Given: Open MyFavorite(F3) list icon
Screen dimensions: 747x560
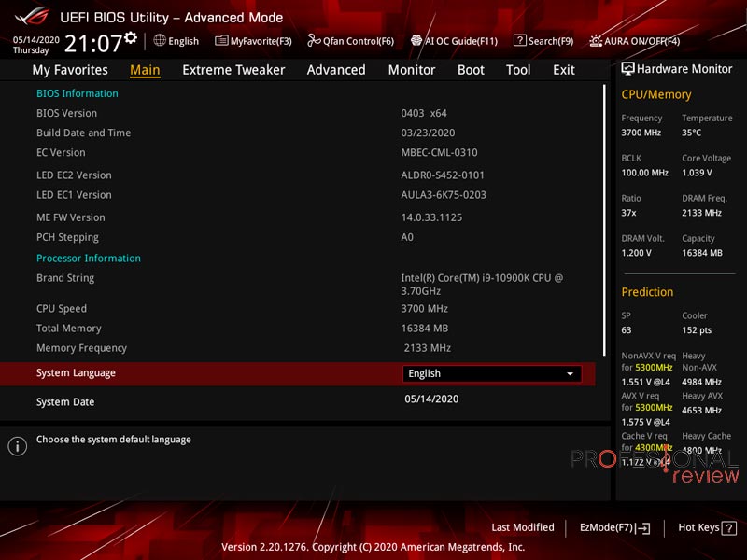Looking at the screenshot, I should 221,40.
